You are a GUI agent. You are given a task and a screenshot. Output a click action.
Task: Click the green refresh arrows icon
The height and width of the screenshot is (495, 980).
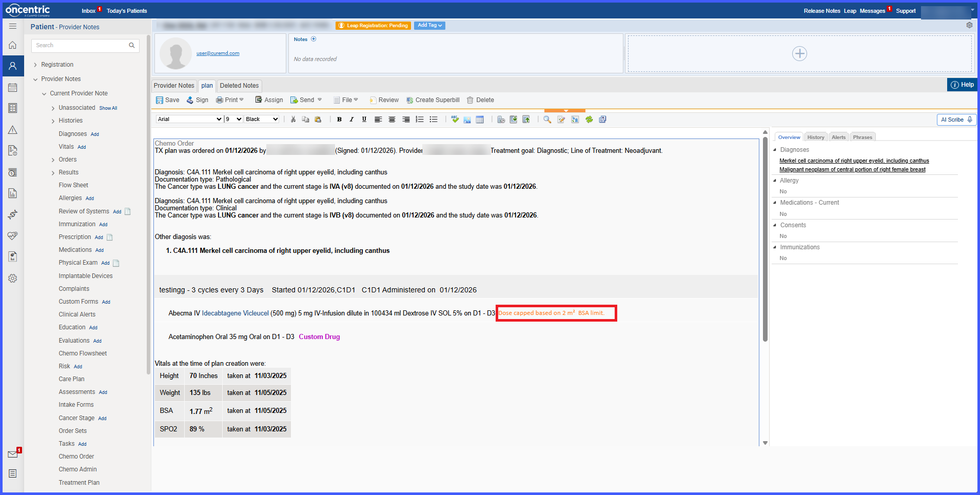(x=589, y=120)
